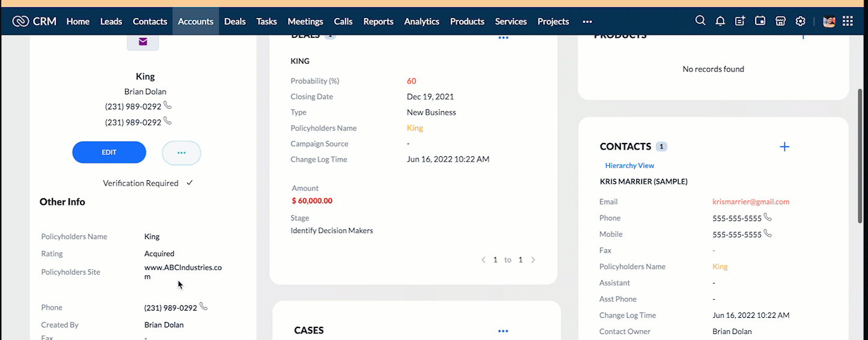This screenshot has height=340, width=868.
Task: Open the Tasks tab
Action: tap(267, 21)
